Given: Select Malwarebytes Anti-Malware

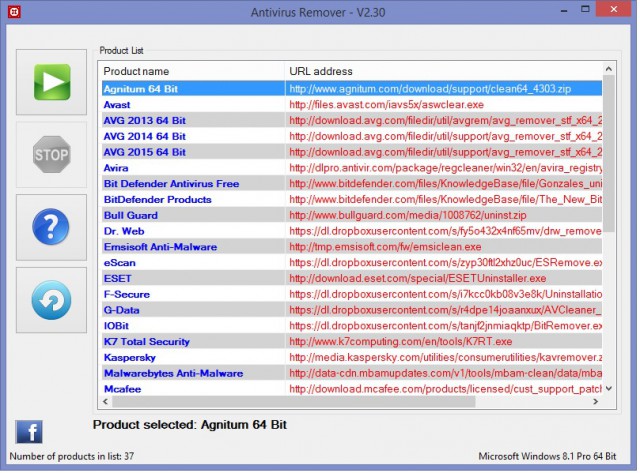Looking at the screenshot, I should (x=352, y=373).
